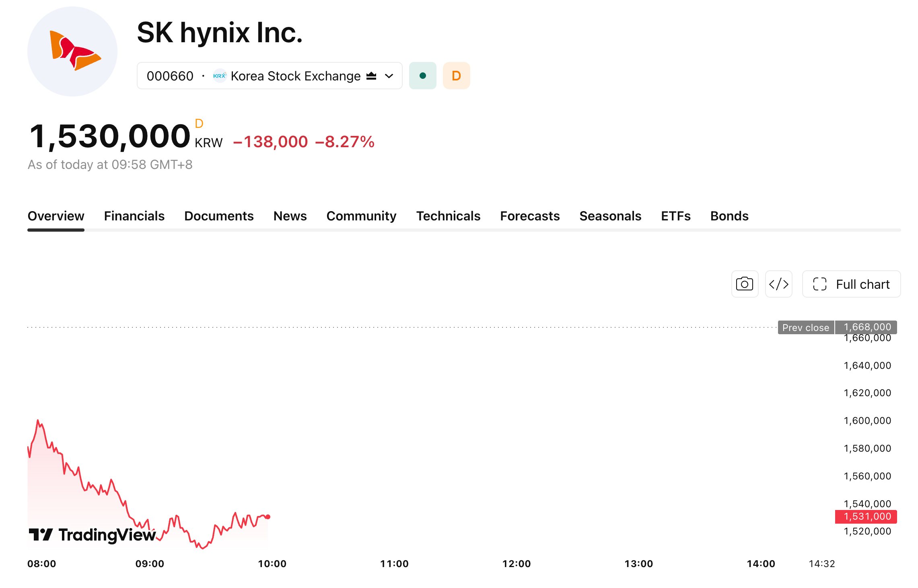Click the SK hynix company logo
This screenshot has width=918, height=588.
pyautogui.click(x=72, y=51)
